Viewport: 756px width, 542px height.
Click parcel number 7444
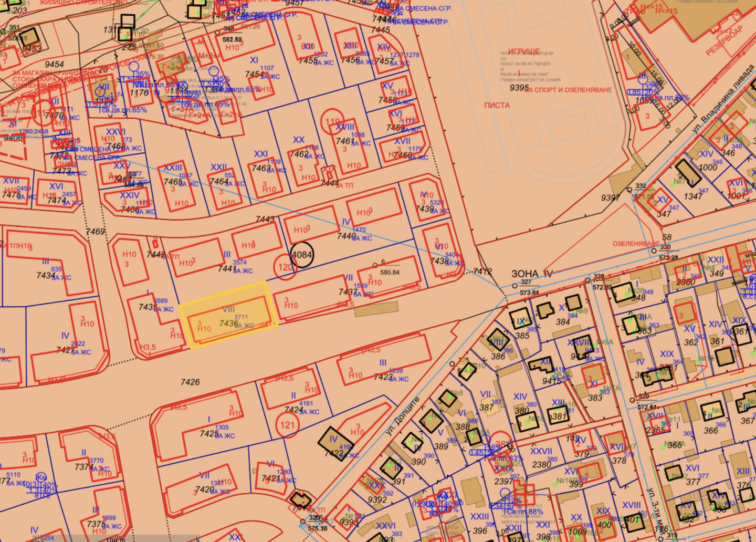pos(330,183)
